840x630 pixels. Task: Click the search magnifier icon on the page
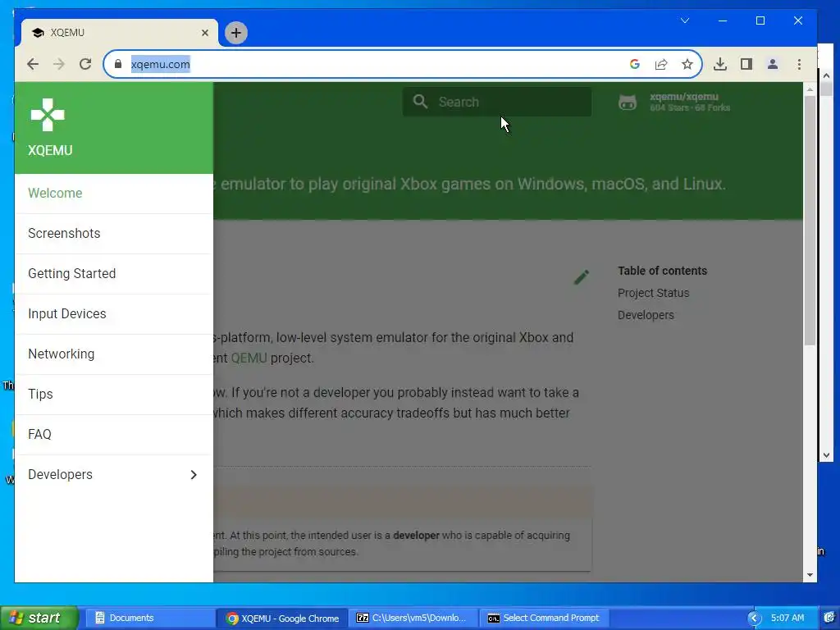click(421, 101)
